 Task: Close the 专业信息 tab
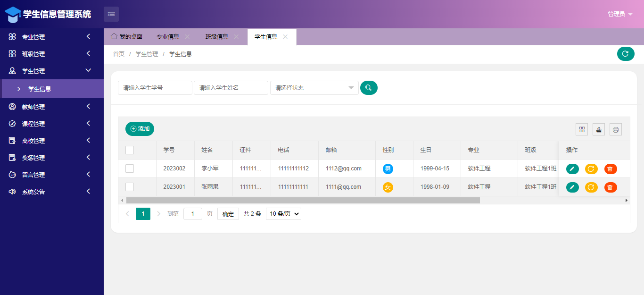(187, 37)
